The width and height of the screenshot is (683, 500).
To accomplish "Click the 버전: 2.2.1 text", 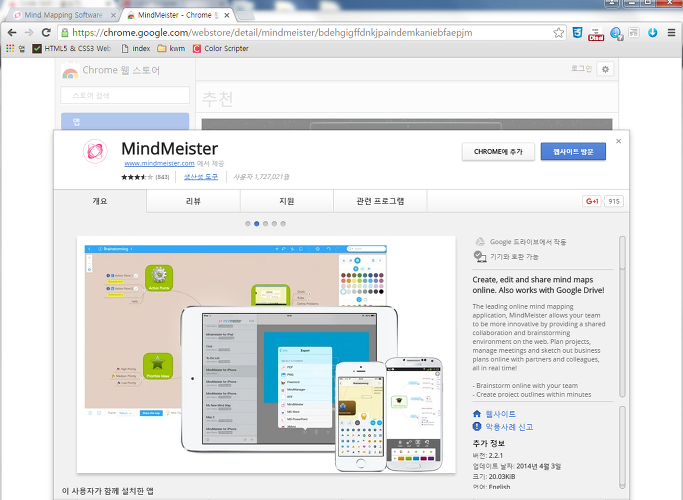I will pos(488,456).
